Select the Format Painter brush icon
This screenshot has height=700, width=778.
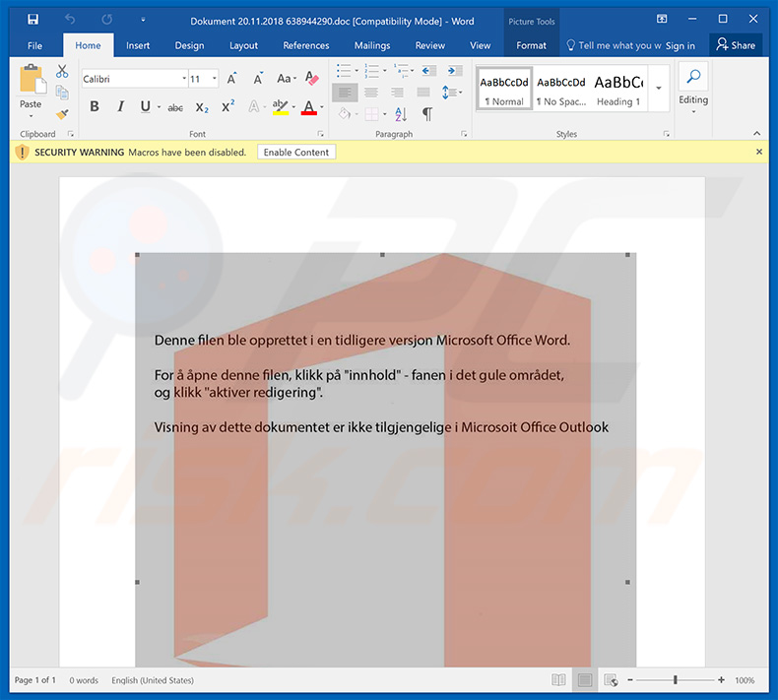tap(62, 114)
